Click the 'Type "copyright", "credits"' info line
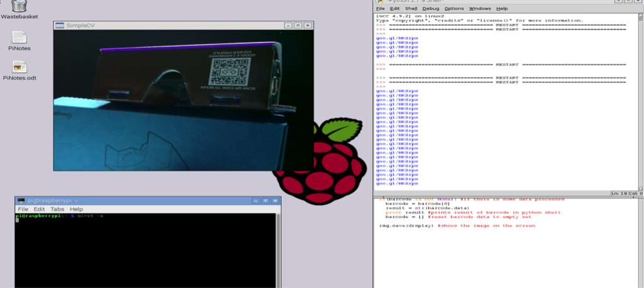644x288 pixels. [479, 21]
